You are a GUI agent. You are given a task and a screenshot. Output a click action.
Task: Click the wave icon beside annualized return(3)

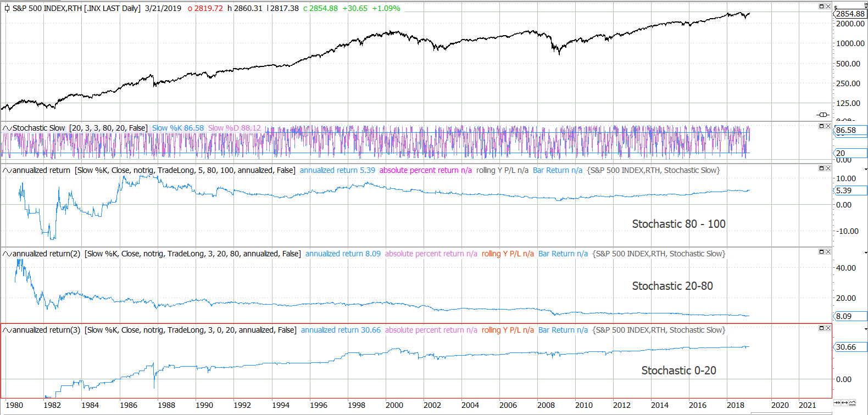pyautogui.click(x=7, y=330)
